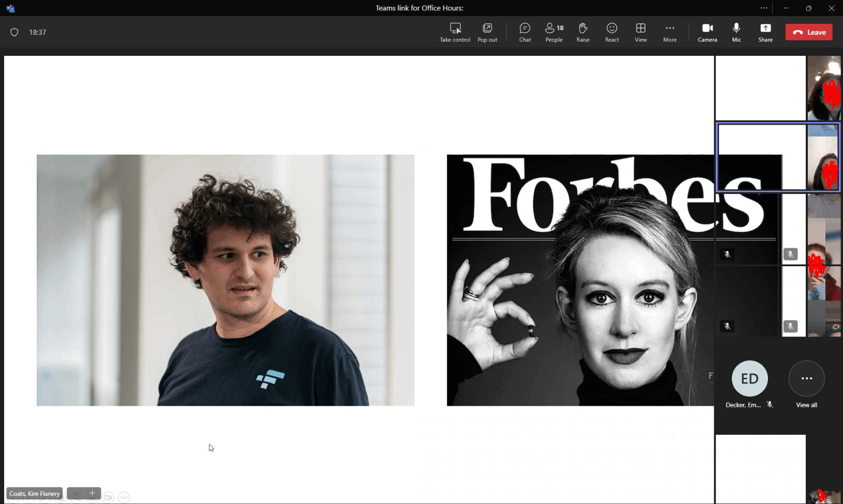Click the Teams icon in the title bar
Image resolution: width=843 pixels, height=504 pixels.
(x=10, y=8)
